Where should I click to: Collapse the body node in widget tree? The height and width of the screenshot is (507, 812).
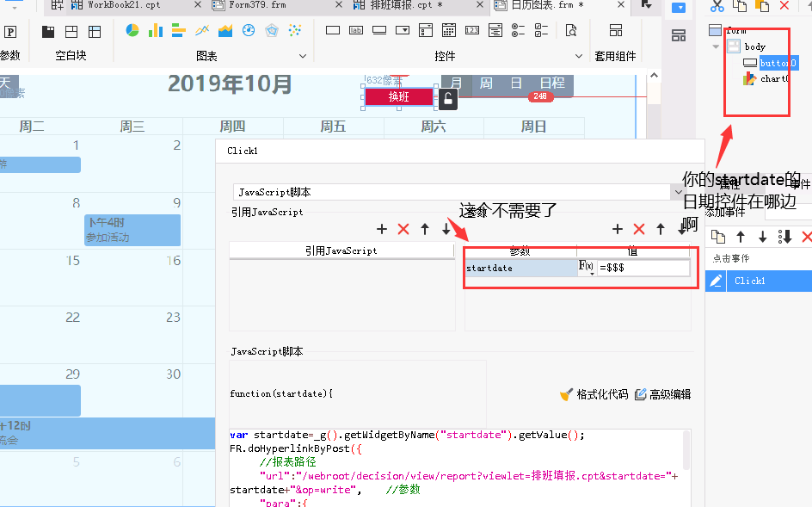coord(717,46)
